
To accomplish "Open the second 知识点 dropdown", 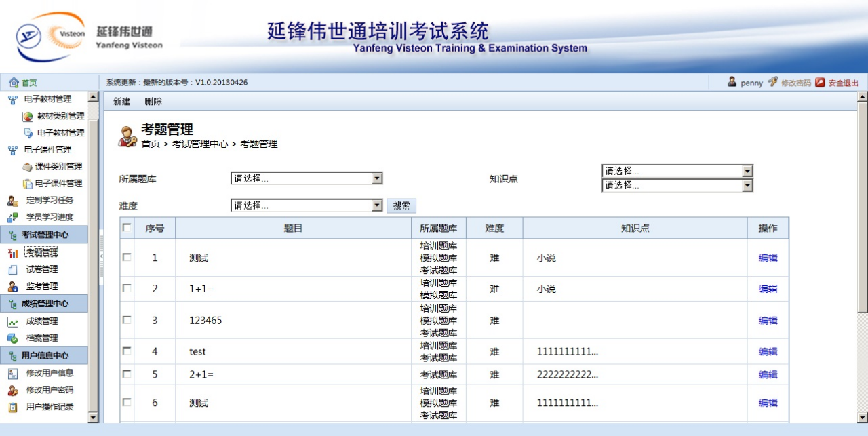I will point(677,185).
